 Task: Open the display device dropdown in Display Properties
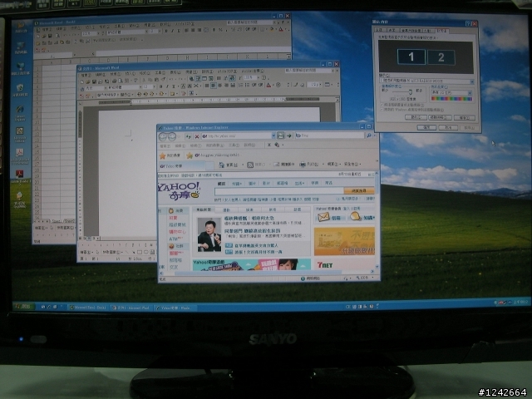click(472, 81)
